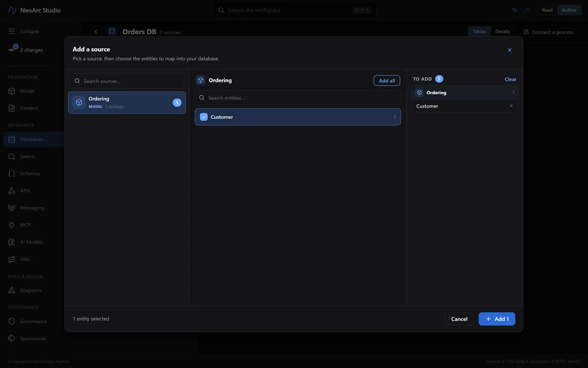Viewport: 588px width, 368px height.
Task: Open the Governance shield icon
Action: click(x=12, y=322)
